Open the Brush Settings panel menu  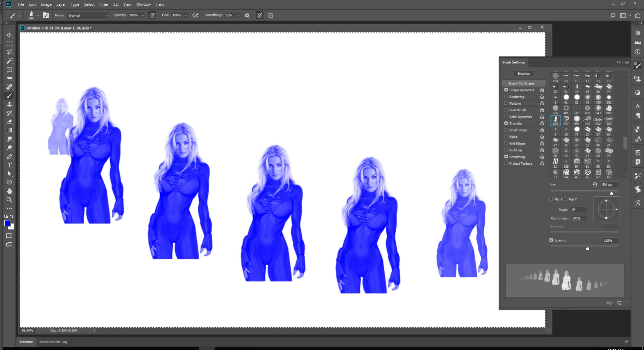tap(627, 62)
